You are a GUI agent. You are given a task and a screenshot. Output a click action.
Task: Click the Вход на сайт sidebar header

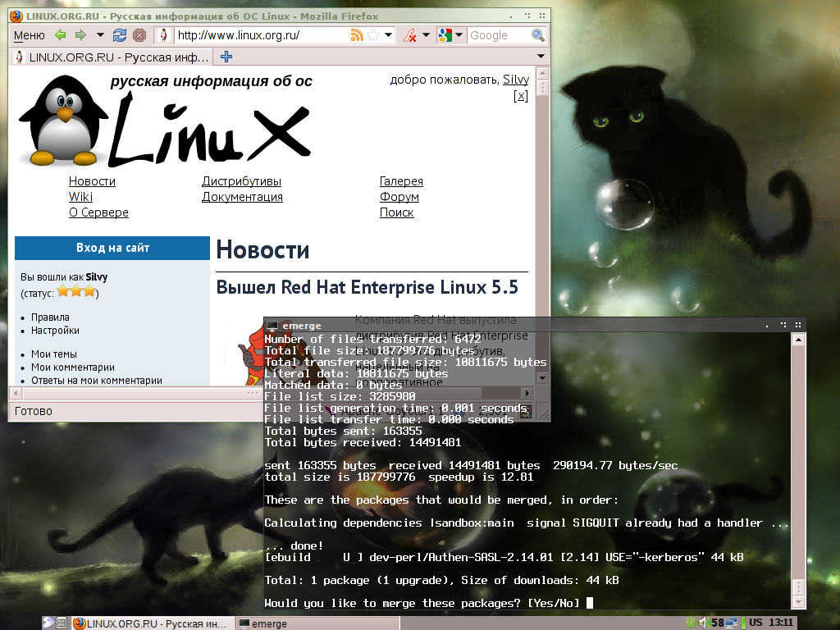(112, 248)
